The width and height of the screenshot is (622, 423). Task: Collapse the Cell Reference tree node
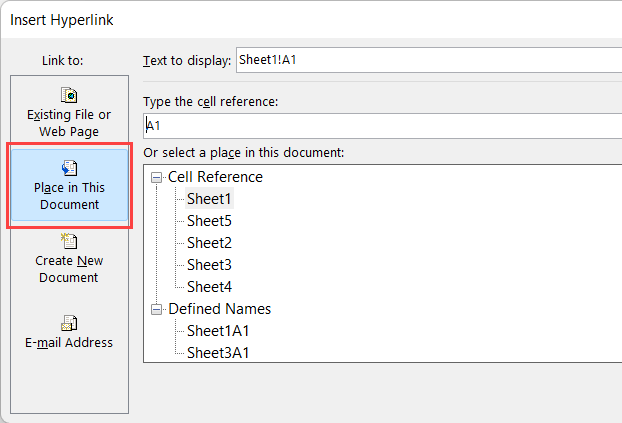(157, 177)
